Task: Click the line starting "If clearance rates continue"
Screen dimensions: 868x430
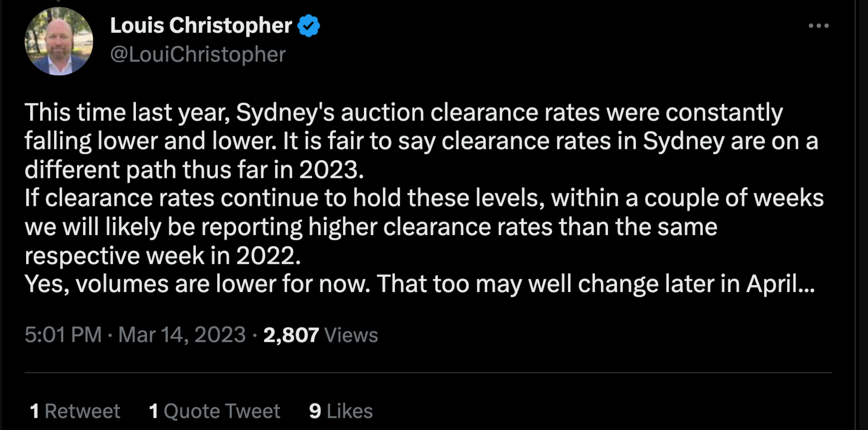Action: click(424, 198)
